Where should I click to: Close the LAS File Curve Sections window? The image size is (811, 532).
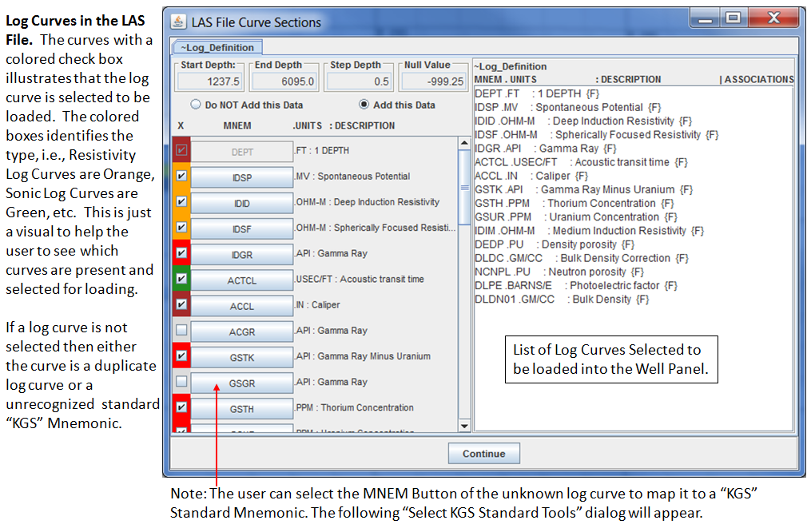(773, 18)
